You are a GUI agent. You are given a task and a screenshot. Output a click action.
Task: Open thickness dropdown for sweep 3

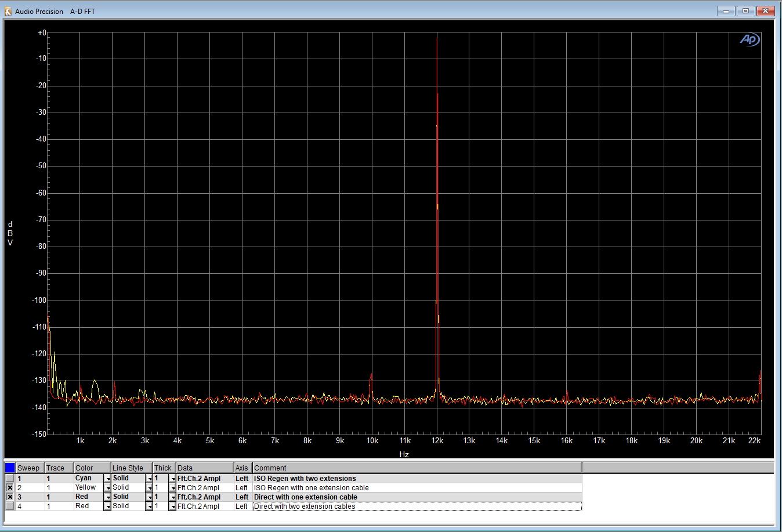(172, 497)
